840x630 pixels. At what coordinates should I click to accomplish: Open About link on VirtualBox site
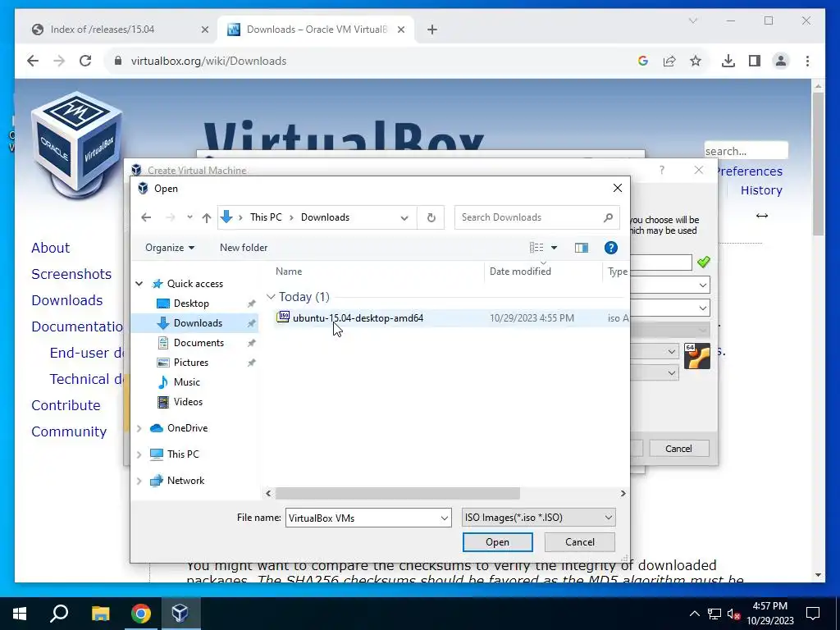[x=50, y=248]
